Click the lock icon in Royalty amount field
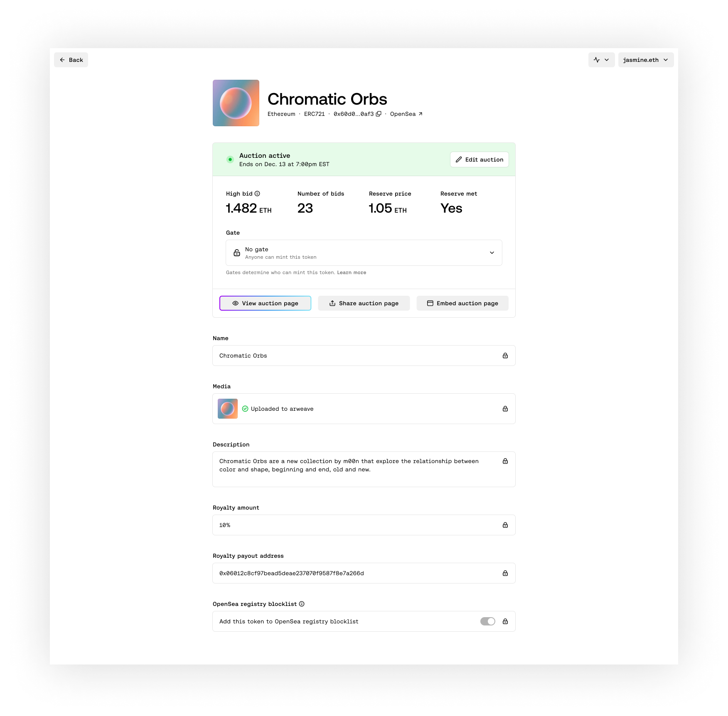The height and width of the screenshot is (716, 728). [x=505, y=525]
